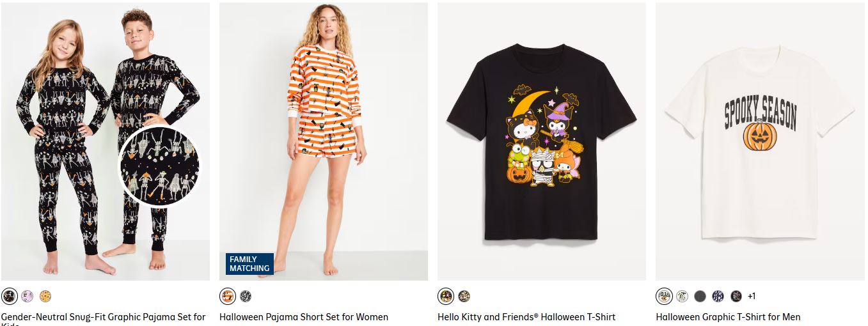868x326 pixels.
Task: Select the black skeleton swatch for kids pajamas
Action: 10,296
